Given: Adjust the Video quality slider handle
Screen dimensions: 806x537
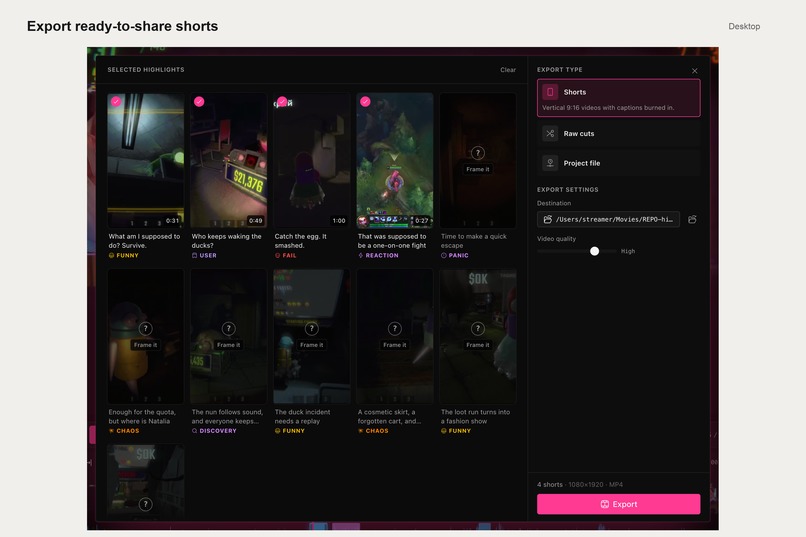Looking at the screenshot, I should click(594, 251).
